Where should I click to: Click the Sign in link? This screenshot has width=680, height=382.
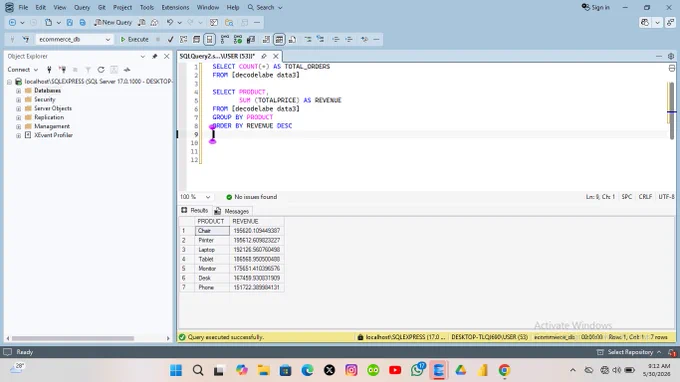point(595,7)
